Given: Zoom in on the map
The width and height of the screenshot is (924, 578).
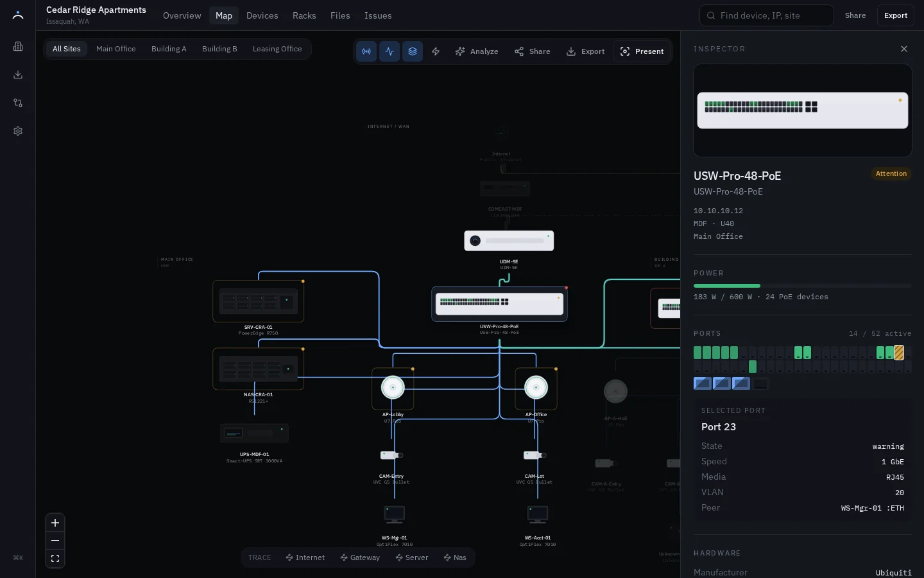Looking at the screenshot, I should [55, 523].
